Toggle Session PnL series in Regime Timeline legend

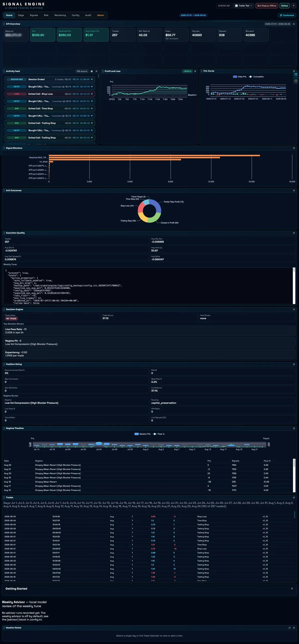pyautogui.click(x=143, y=434)
